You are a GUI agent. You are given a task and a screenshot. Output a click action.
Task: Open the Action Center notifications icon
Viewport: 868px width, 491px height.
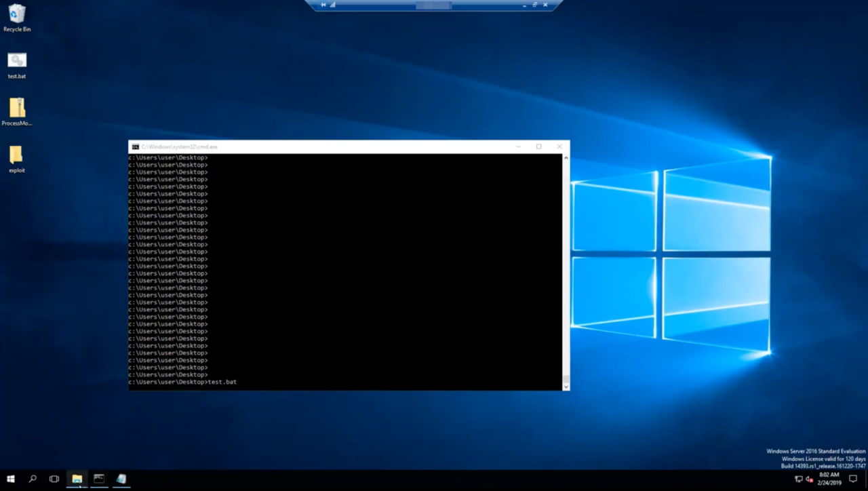coord(853,479)
